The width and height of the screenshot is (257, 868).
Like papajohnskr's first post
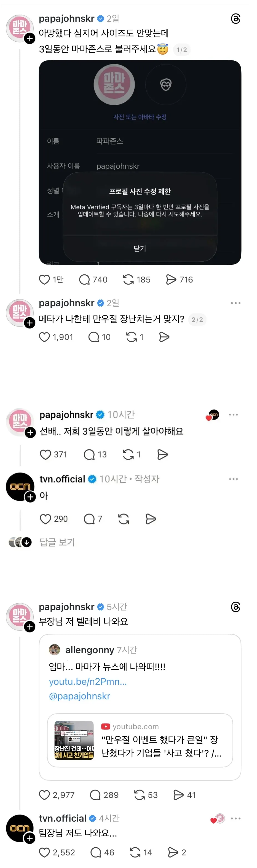[x=44, y=279]
